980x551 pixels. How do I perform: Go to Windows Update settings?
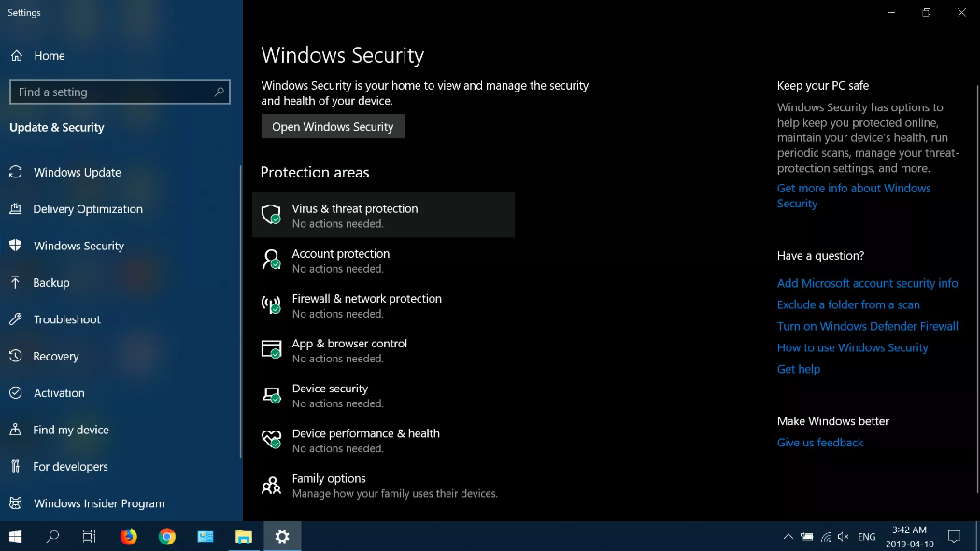point(78,172)
